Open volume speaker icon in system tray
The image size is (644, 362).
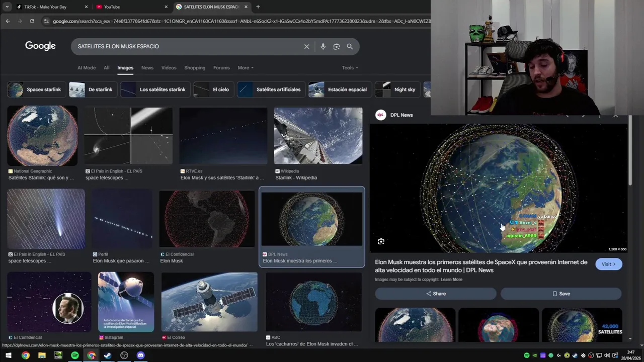click(607, 355)
